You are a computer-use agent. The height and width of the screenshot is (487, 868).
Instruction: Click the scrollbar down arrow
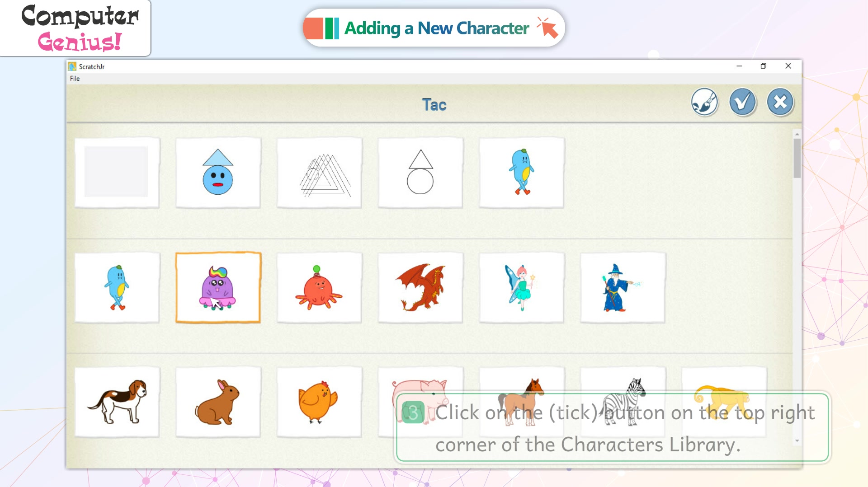[797, 441]
